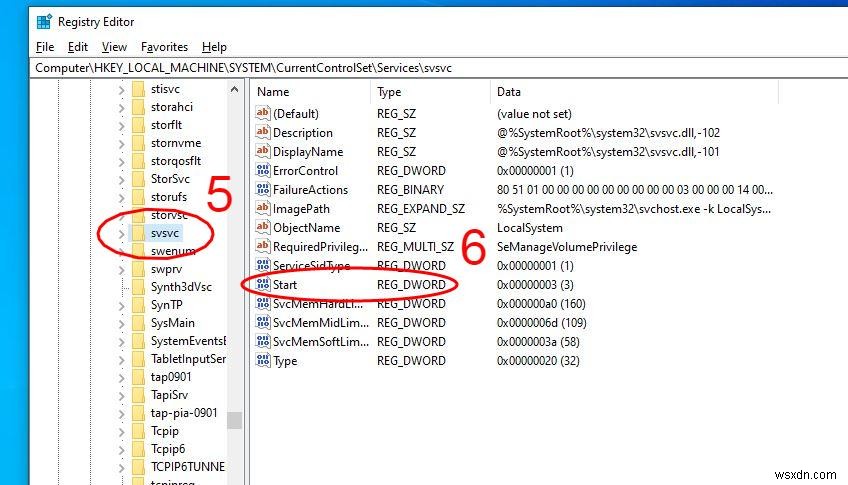Click the DWORD icon beside Type value
The image size is (848, 485).
pos(263,360)
